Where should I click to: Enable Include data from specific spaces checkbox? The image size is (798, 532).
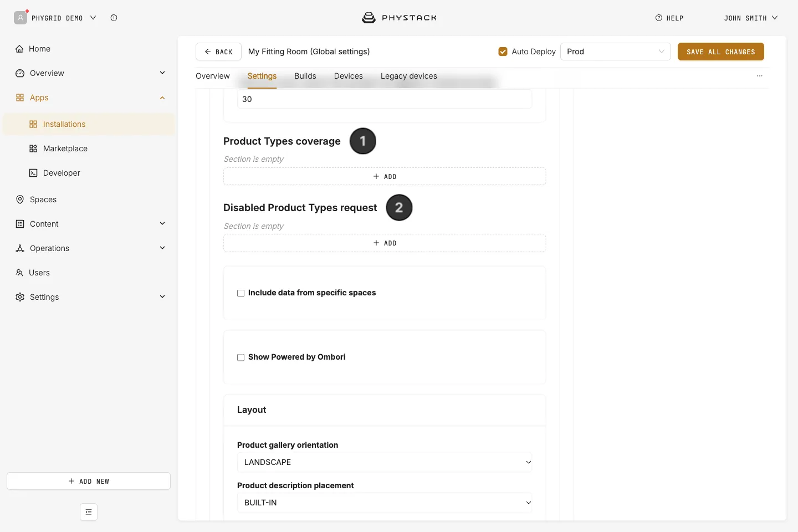pos(241,293)
